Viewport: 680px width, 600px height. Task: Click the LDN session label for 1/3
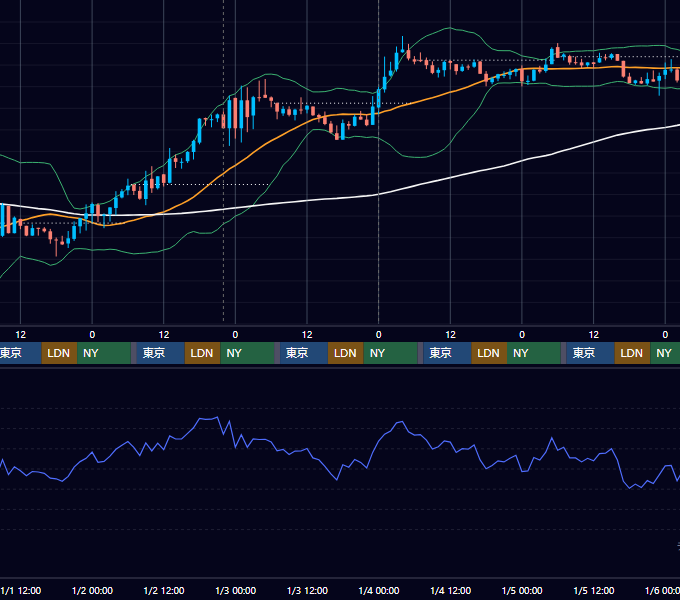[x=346, y=353]
